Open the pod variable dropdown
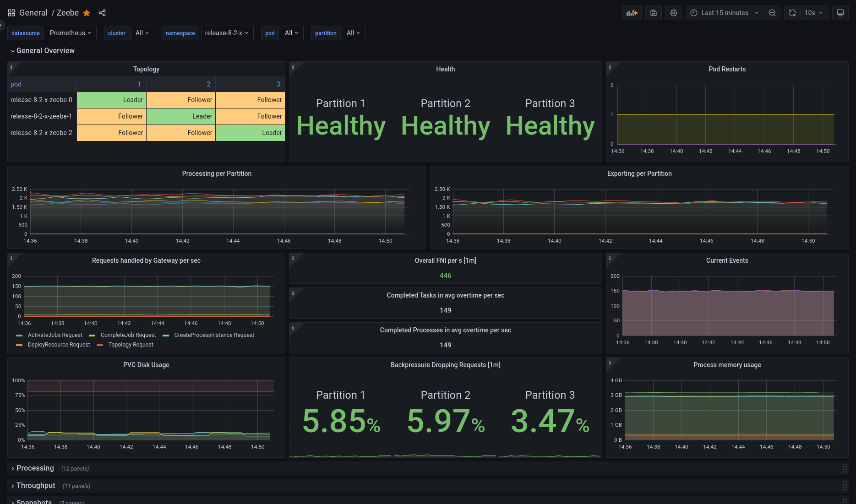Viewport: 856px width, 504px height. tap(292, 33)
